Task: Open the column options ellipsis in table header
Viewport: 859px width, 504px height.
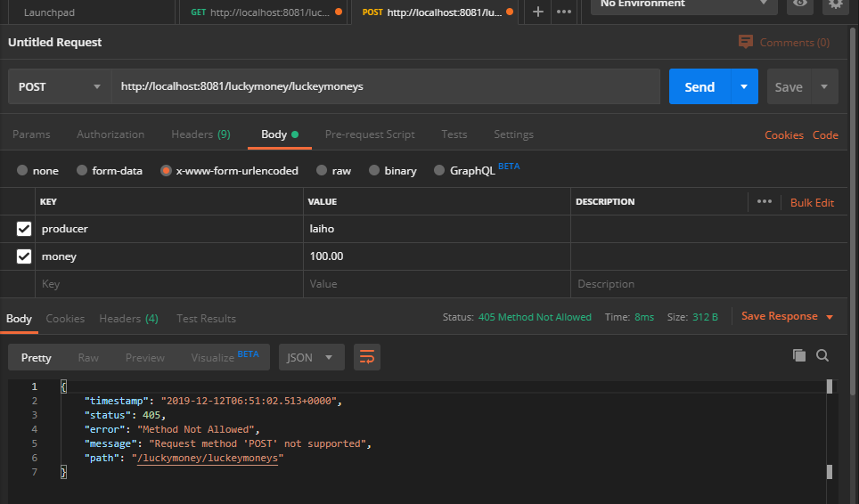Action: point(765,202)
